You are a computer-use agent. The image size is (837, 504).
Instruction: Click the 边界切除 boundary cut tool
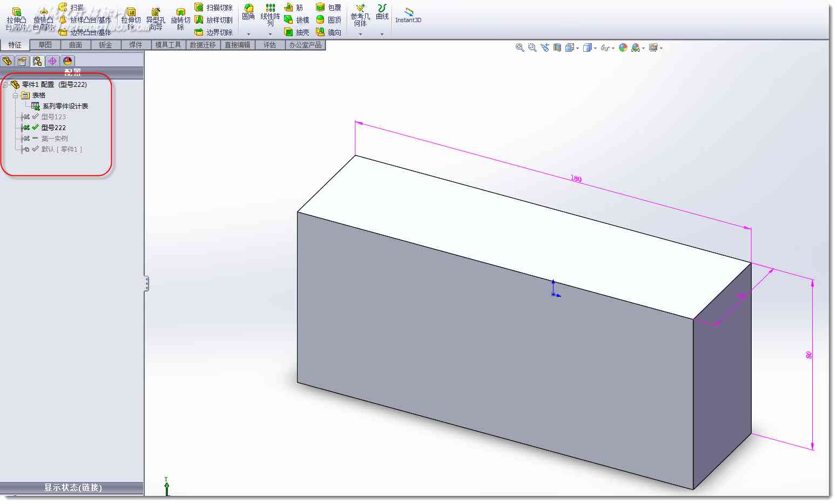(x=214, y=32)
